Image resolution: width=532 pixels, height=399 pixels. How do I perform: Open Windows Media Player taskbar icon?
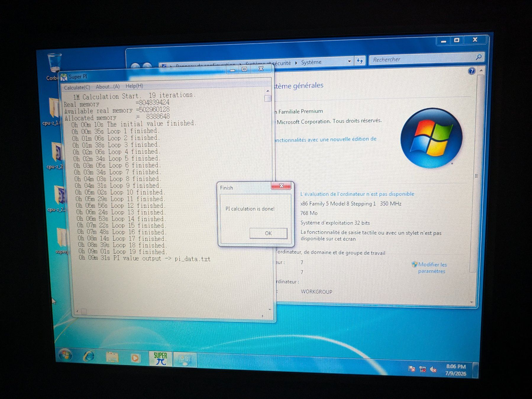point(135,358)
